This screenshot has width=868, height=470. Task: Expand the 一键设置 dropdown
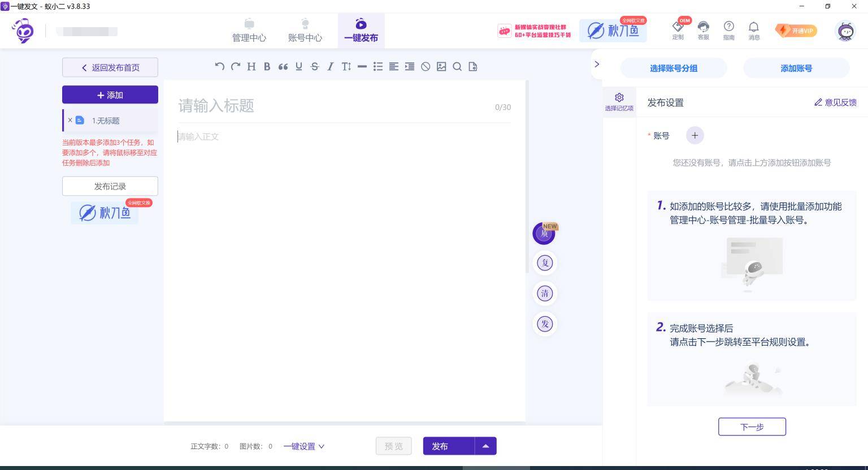click(x=304, y=446)
